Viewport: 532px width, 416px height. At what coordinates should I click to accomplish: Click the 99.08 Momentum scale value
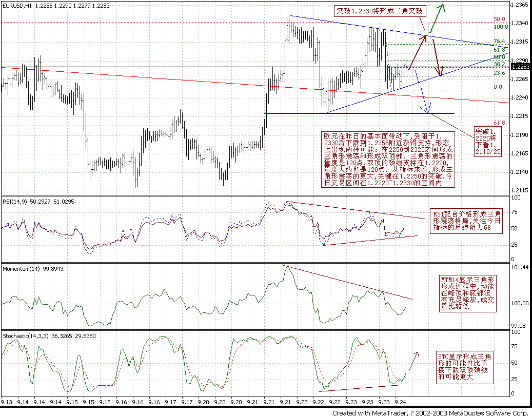click(x=518, y=326)
